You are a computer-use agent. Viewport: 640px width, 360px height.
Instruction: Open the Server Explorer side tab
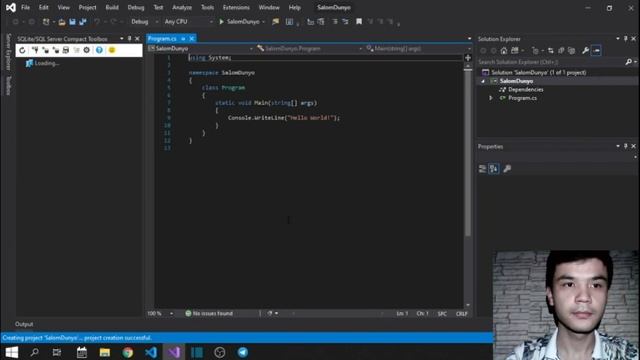point(8,52)
